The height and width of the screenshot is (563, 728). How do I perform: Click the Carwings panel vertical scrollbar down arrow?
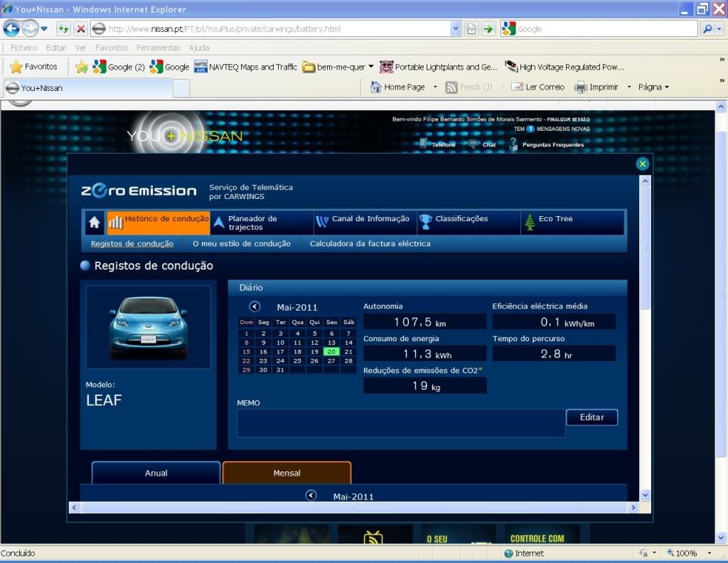click(x=645, y=495)
